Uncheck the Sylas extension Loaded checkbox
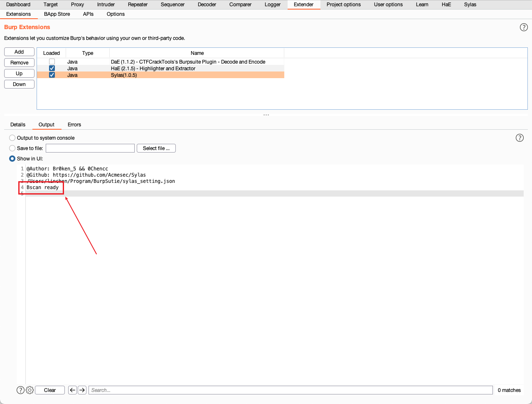The height and width of the screenshot is (404, 532). tap(52, 75)
